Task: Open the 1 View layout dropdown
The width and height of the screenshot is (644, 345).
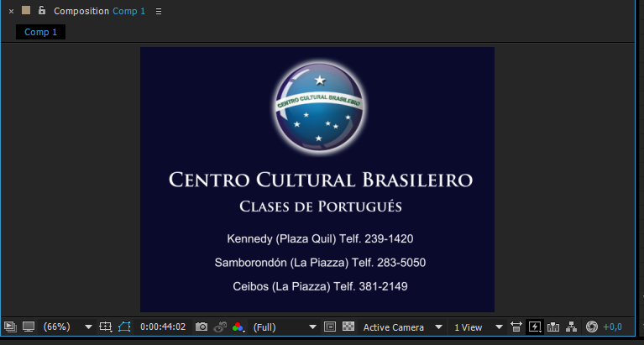Action: click(478, 327)
